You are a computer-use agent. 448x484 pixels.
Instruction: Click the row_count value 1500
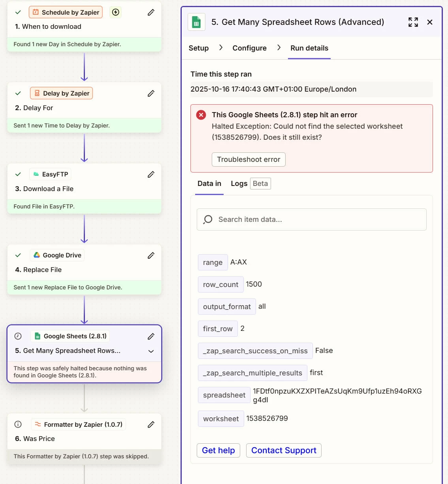(254, 284)
